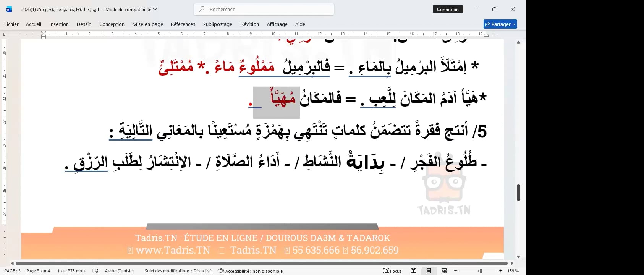Click the tab stop selector at ruler corner
This screenshot has height=275, width=644.
(x=4, y=34)
